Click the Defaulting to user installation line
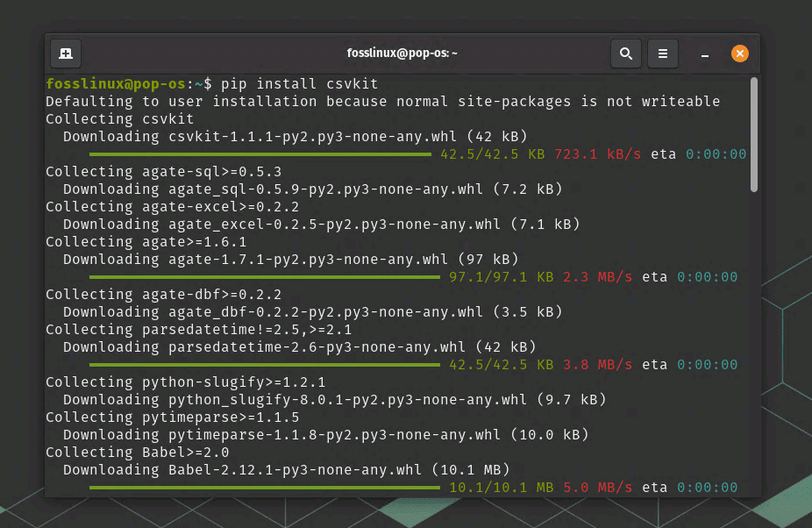Screen dimensions: 812x528 coord(382,102)
